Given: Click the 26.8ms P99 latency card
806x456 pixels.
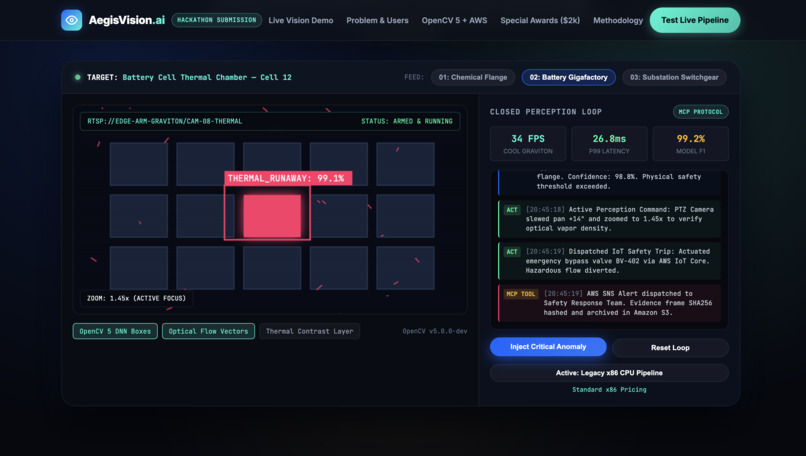Looking at the screenshot, I should pyautogui.click(x=609, y=143).
